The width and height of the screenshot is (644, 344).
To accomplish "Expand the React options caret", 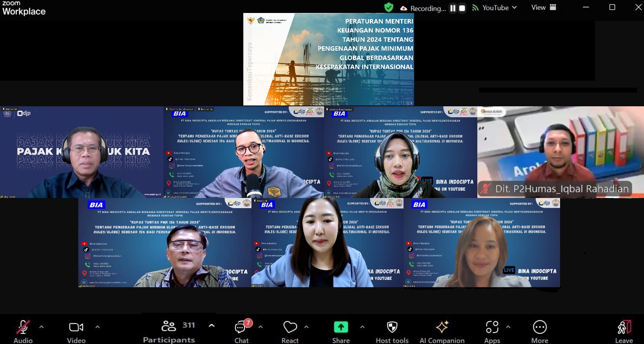I will click(x=306, y=327).
